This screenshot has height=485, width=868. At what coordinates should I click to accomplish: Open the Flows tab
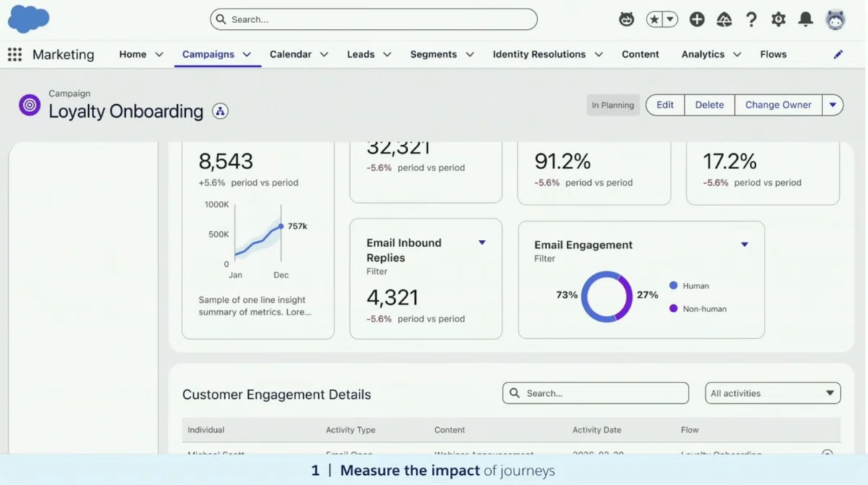click(773, 54)
